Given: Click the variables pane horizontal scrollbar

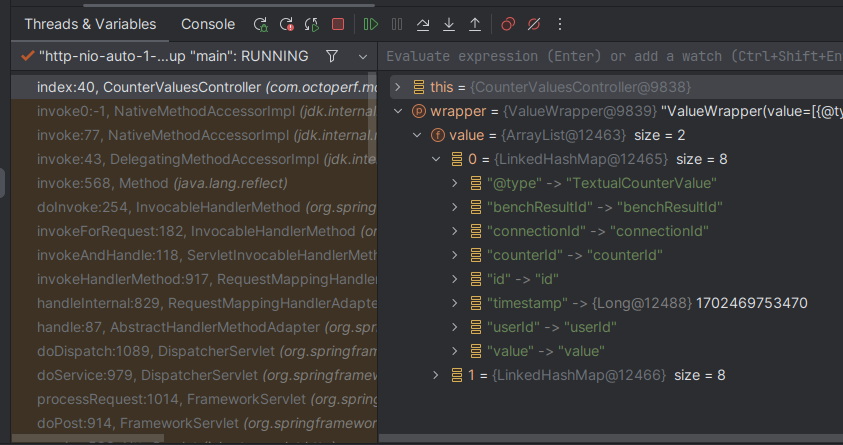Looking at the screenshot, I should pyautogui.click(x=611, y=439).
